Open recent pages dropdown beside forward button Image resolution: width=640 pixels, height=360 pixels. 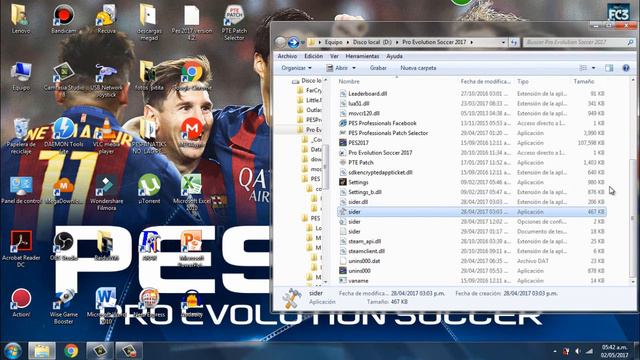click(x=302, y=42)
